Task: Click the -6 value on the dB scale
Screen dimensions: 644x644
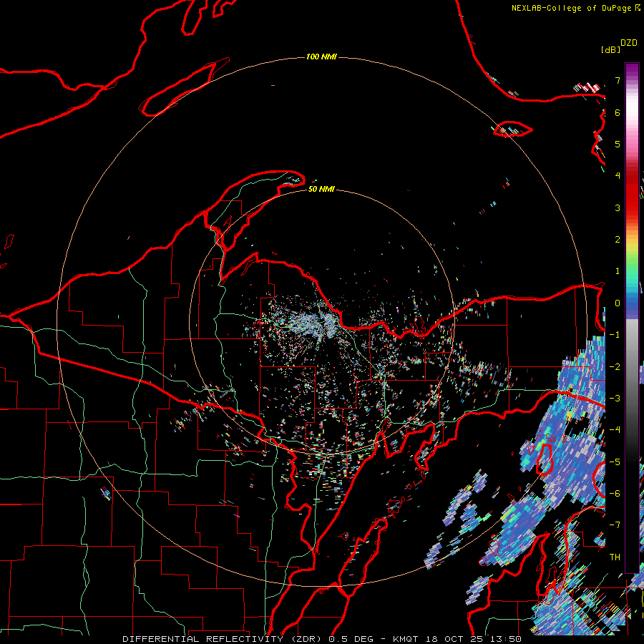Action: click(615, 493)
